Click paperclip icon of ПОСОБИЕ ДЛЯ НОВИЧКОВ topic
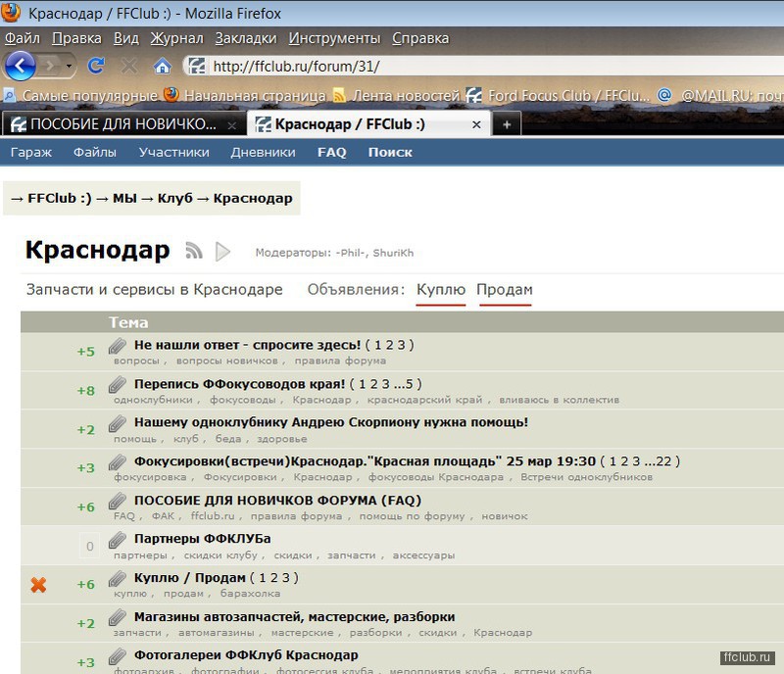This screenshot has height=674, width=784. [117, 501]
